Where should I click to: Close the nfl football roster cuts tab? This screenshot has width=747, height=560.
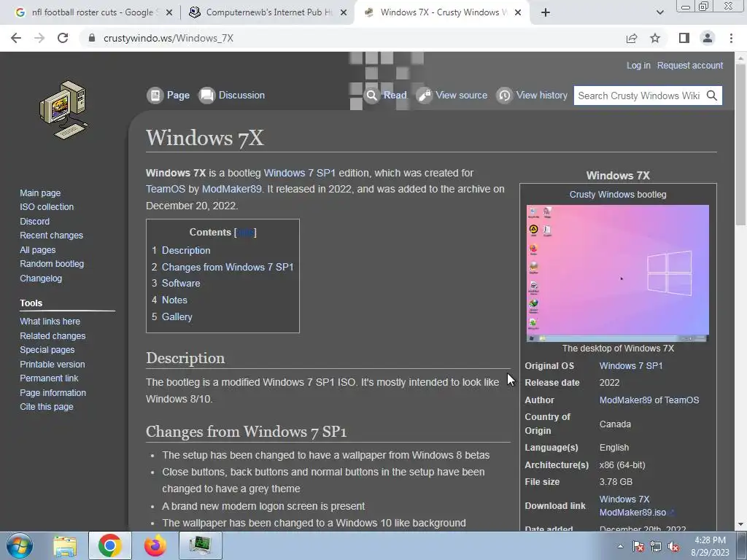click(169, 12)
